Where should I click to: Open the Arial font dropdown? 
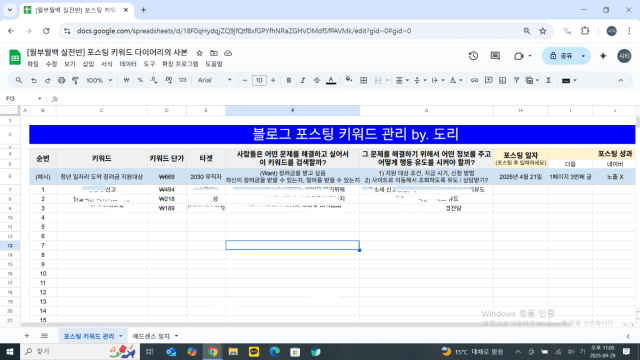tap(214, 80)
